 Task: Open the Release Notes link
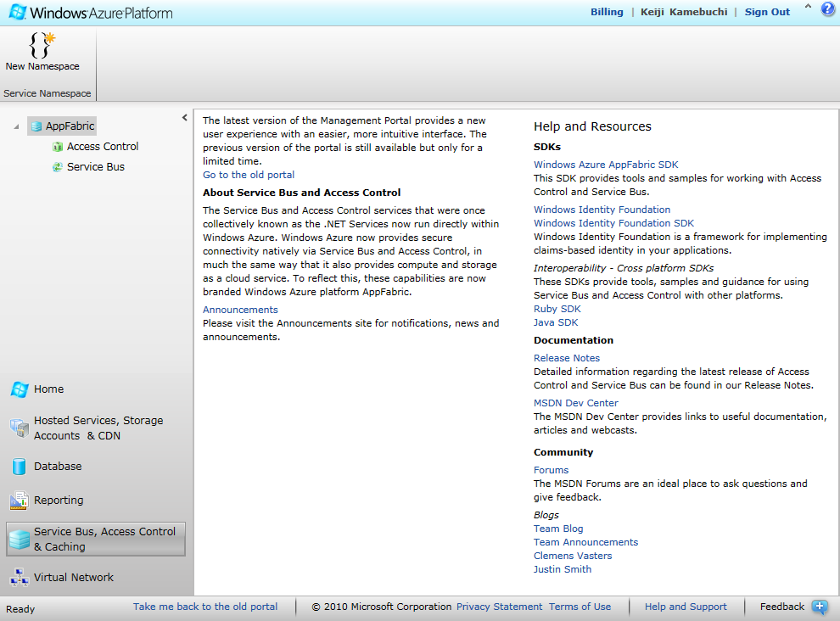coord(566,358)
